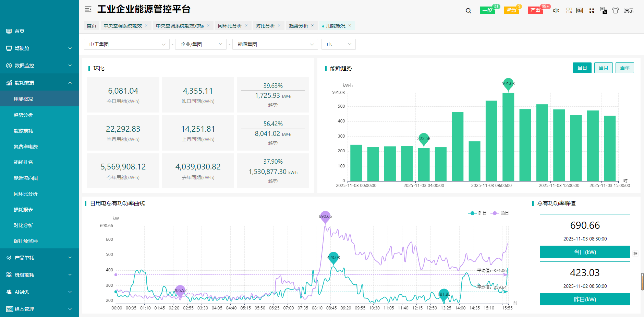644x317 pixels.
Task: Switch to the 首页 page tab
Action: click(x=92, y=26)
